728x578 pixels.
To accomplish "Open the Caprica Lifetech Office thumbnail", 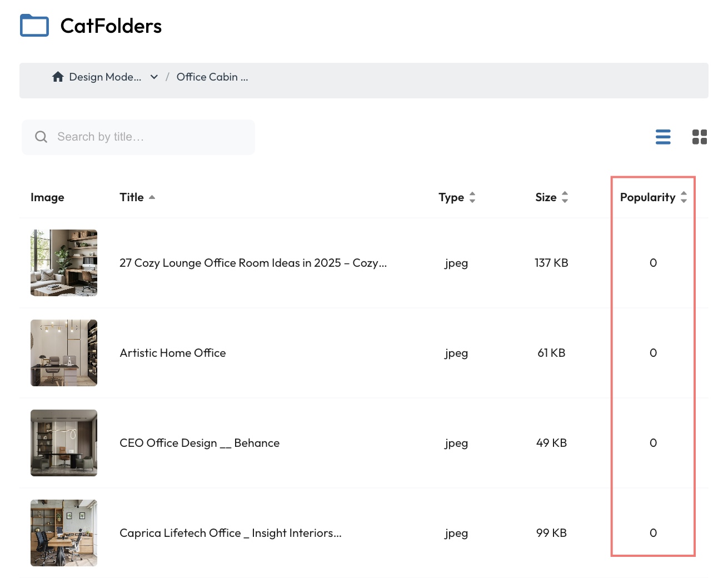I will point(64,533).
